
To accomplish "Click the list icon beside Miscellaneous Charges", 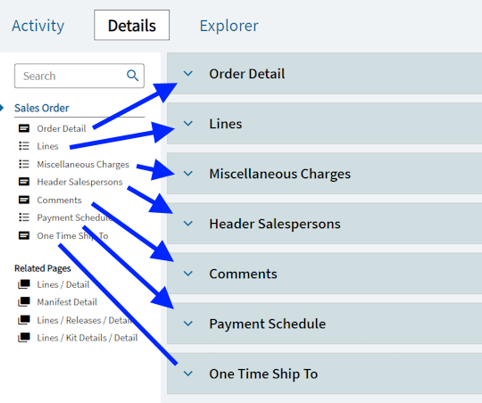I will click(24, 164).
